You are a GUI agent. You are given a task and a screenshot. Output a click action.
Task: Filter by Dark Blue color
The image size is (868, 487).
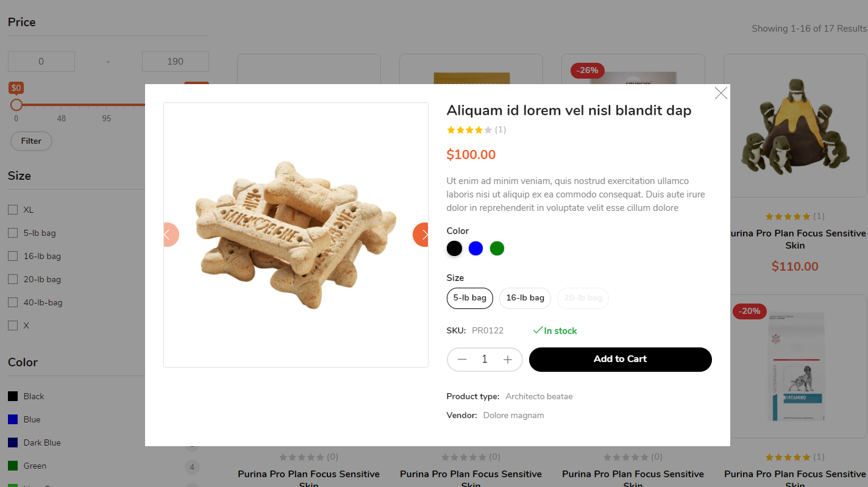(13, 443)
